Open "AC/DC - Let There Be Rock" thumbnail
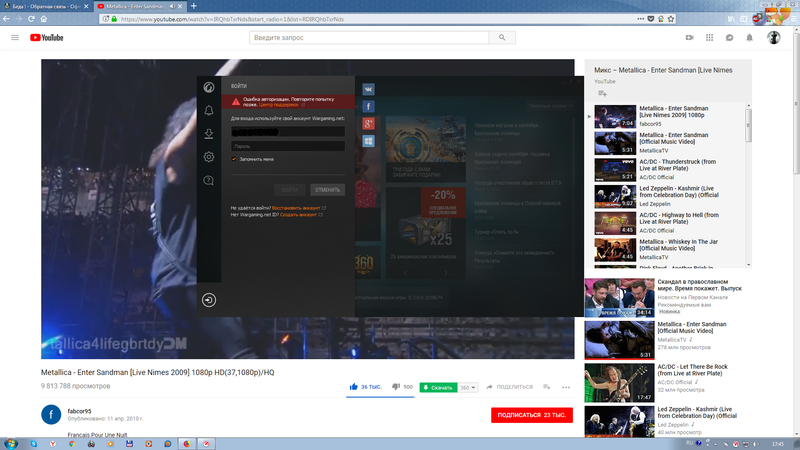 [619, 383]
